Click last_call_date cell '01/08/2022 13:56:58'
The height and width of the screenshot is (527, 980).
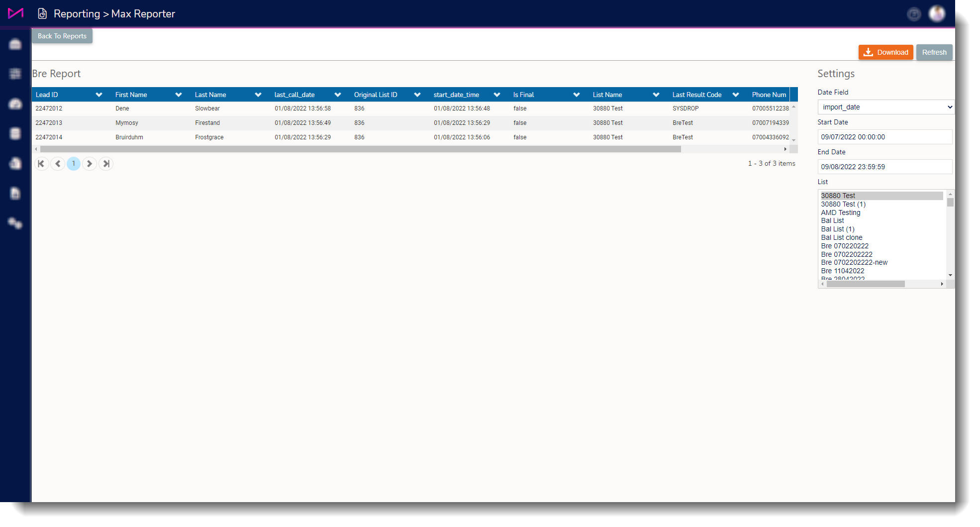pos(303,108)
